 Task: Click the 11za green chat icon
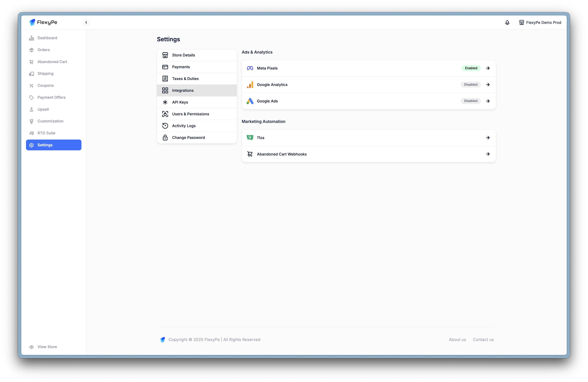pyautogui.click(x=250, y=138)
